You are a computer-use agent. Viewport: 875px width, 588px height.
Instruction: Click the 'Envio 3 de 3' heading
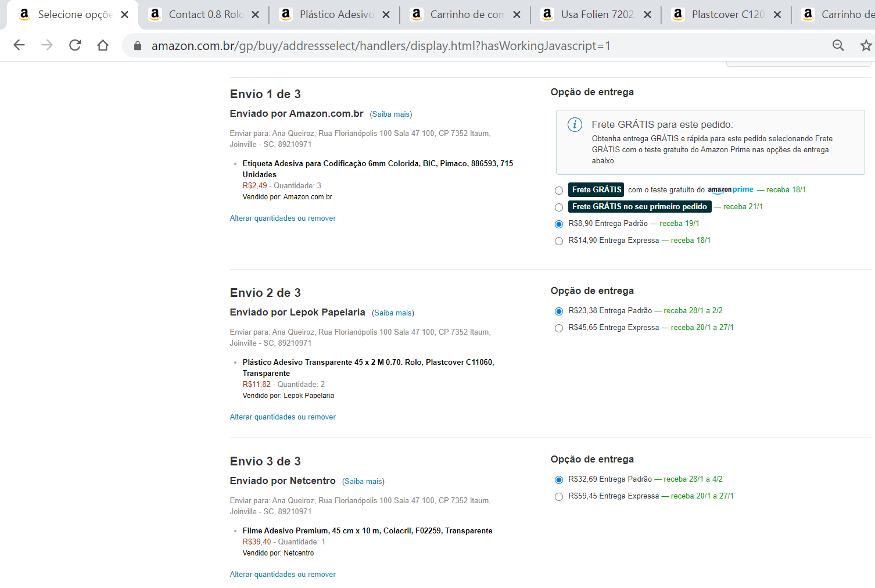tap(266, 461)
